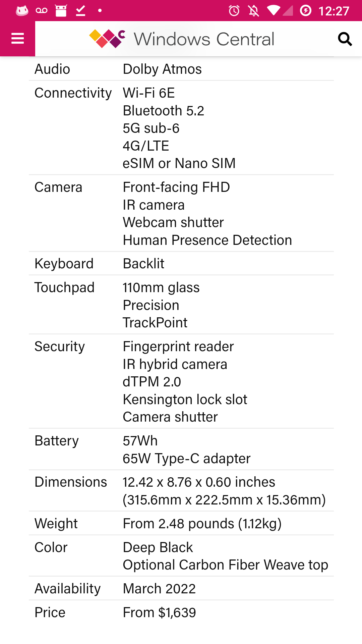Tap the cat face notification icon

tap(22, 11)
